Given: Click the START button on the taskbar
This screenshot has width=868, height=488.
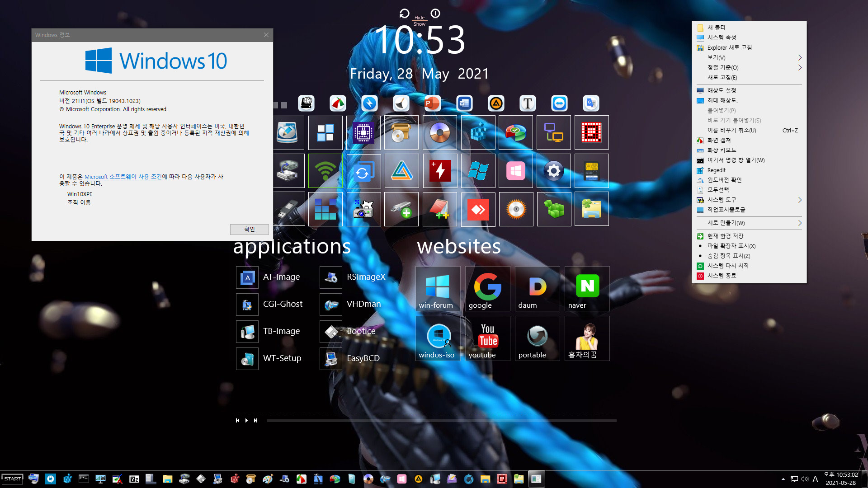Looking at the screenshot, I should [13, 479].
